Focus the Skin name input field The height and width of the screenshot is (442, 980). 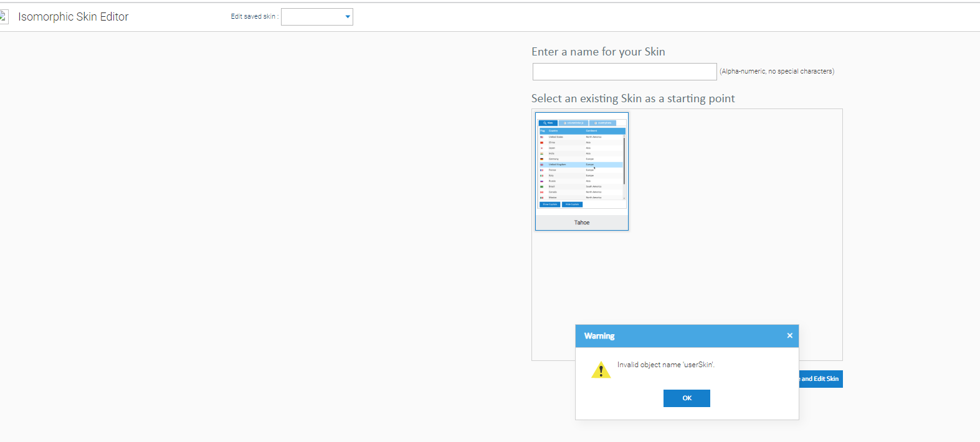tap(624, 72)
